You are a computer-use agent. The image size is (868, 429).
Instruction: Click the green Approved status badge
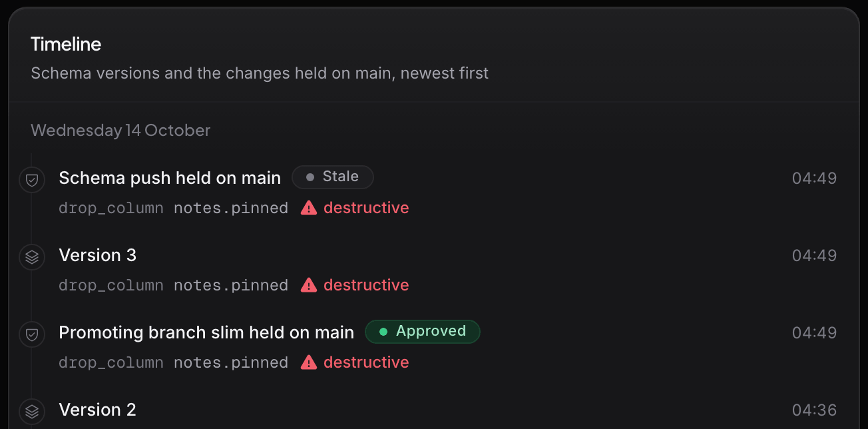pyautogui.click(x=423, y=332)
